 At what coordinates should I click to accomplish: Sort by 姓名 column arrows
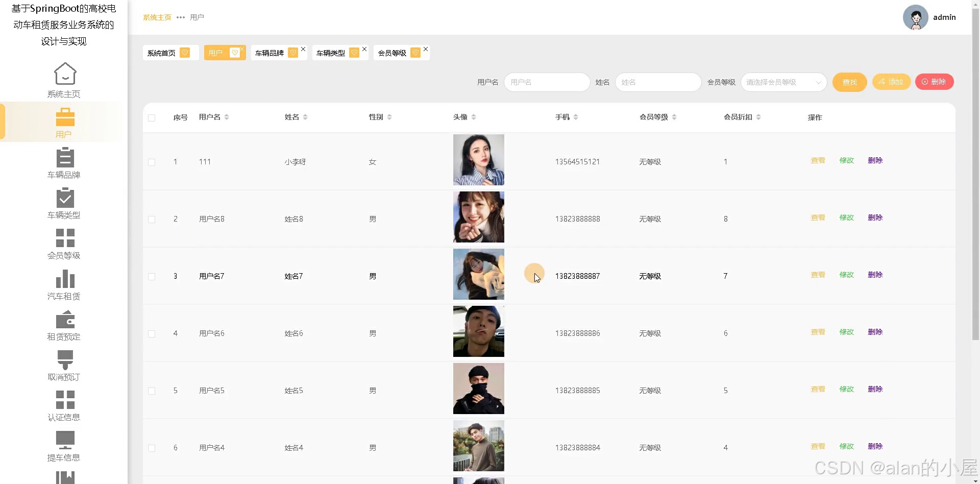[305, 117]
